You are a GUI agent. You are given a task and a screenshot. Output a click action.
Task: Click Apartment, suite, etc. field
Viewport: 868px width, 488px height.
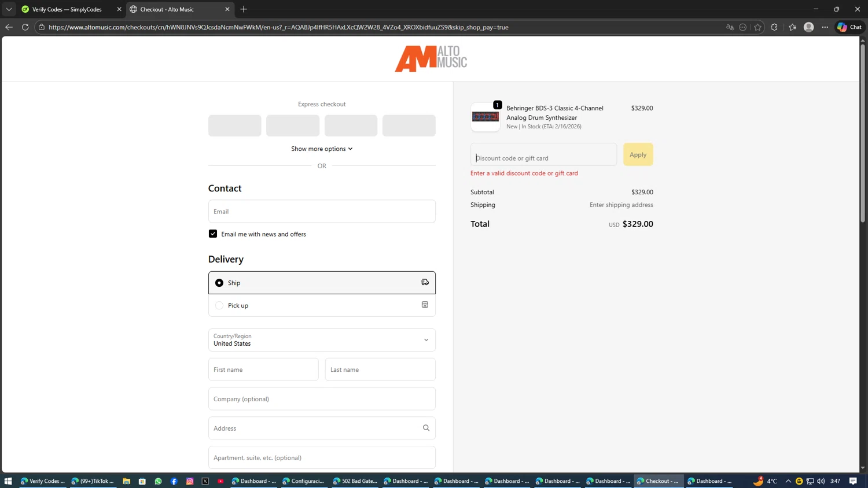tap(322, 457)
